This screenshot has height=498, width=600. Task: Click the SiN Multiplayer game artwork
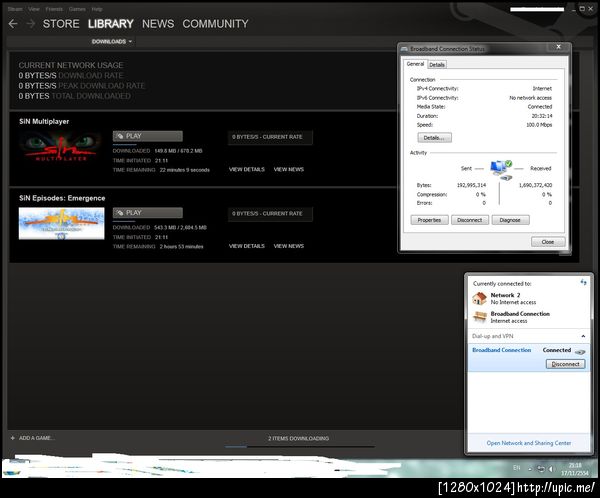coord(61,147)
